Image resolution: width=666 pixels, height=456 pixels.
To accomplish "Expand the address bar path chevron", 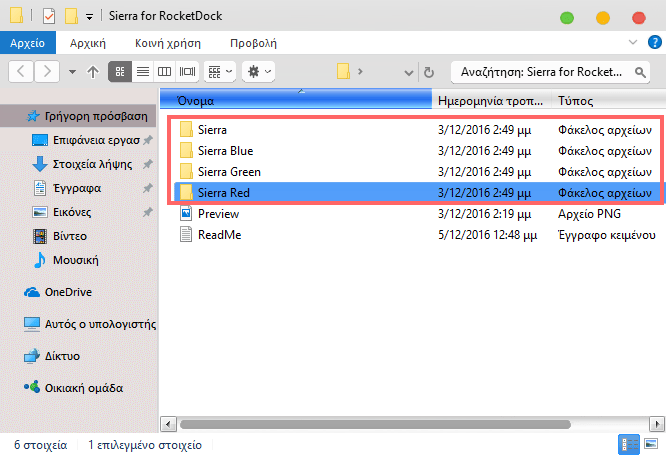I will pos(360,71).
